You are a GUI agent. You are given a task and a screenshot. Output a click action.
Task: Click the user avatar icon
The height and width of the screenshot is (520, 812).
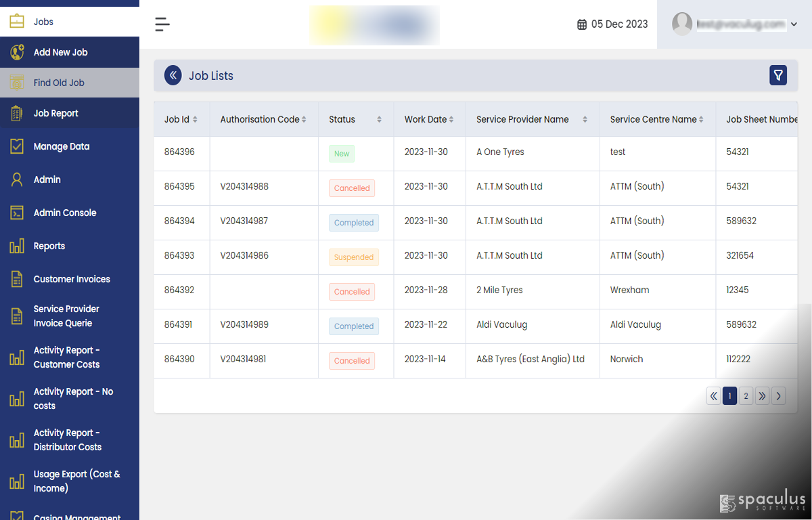pyautogui.click(x=682, y=24)
